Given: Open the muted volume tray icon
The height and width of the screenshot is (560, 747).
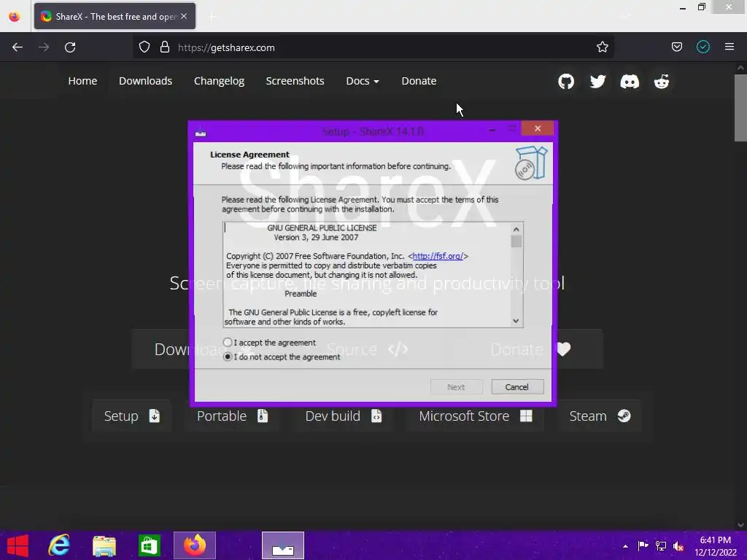Looking at the screenshot, I should coord(678,546).
